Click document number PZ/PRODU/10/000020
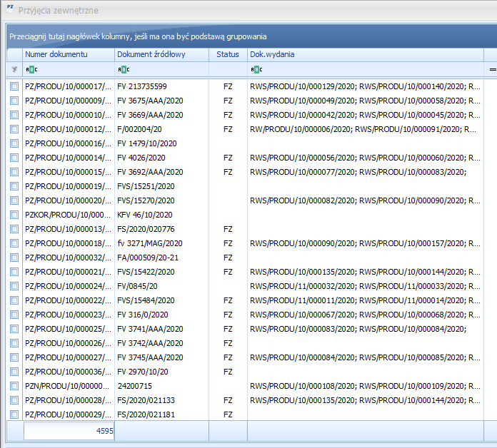The image size is (497, 448). 68,200
